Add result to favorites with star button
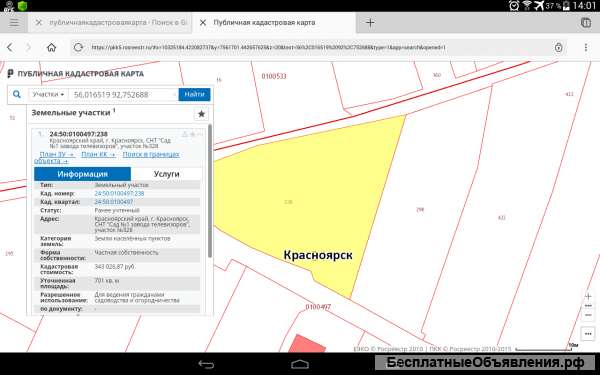600x375 pixels. pos(201,114)
